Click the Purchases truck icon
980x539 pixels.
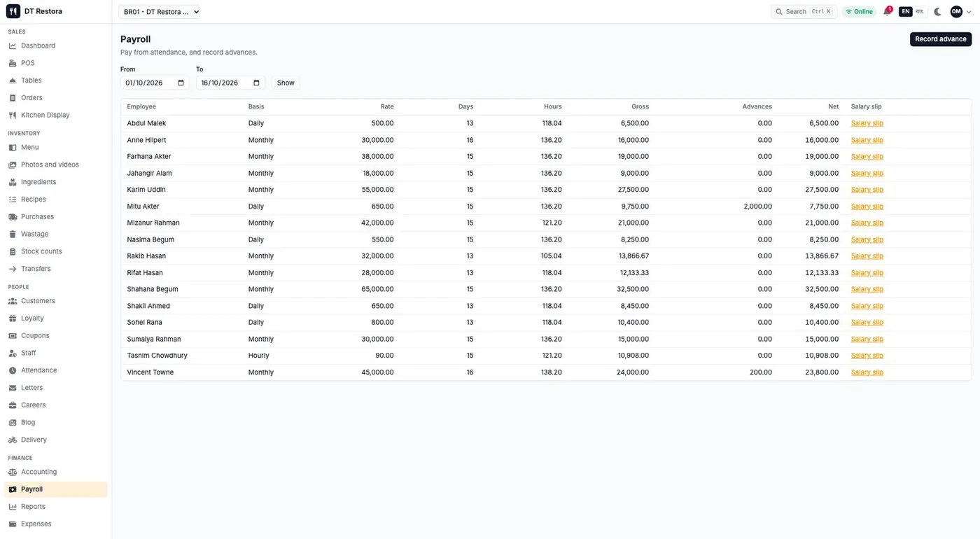click(x=13, y=217)
